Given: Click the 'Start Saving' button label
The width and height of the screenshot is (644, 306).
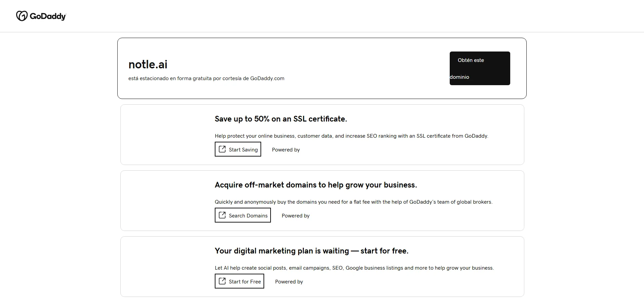Looking at the screenshot, I should click(x=243, y=150).
